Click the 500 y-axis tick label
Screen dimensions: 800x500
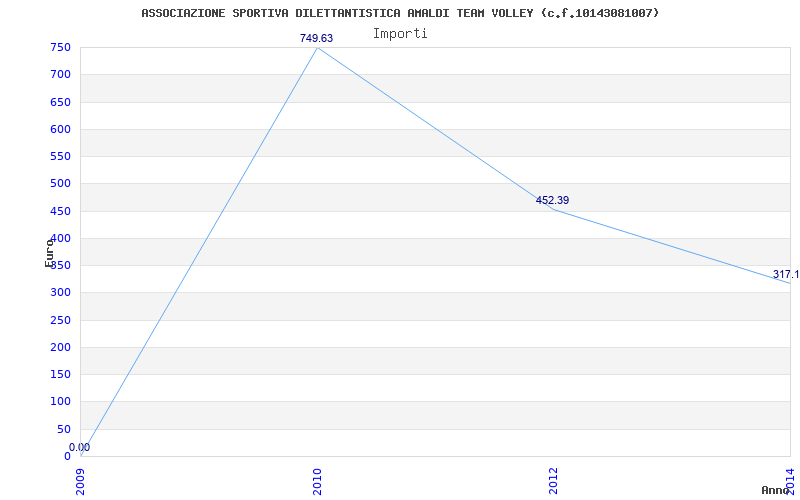click(x=60, y=183)
